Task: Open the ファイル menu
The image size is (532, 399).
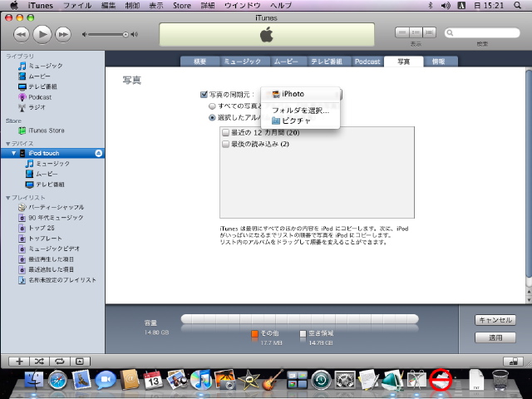Action: tap(77, 6)
